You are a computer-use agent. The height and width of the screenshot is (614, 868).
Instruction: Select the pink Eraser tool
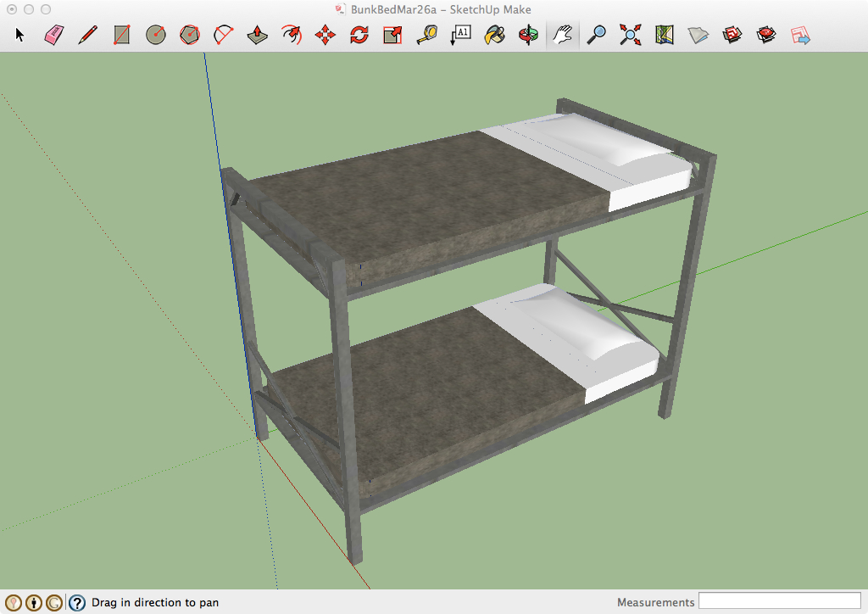coord(53,35)
